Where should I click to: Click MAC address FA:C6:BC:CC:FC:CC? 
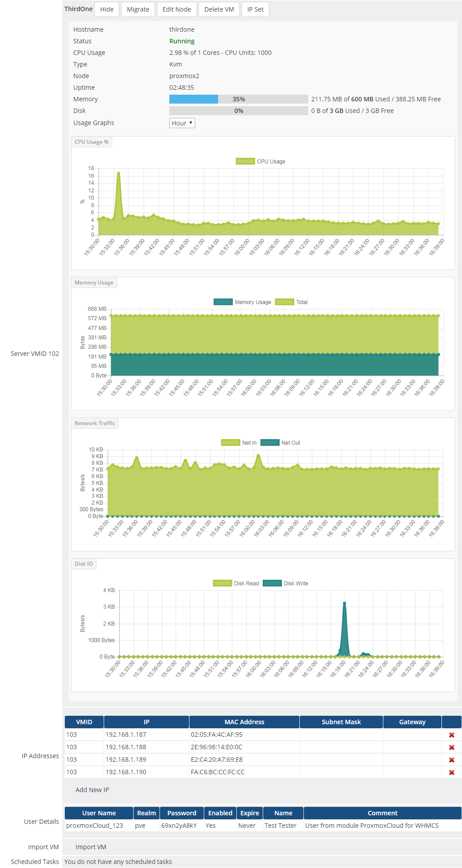click(x=218, y=772)
